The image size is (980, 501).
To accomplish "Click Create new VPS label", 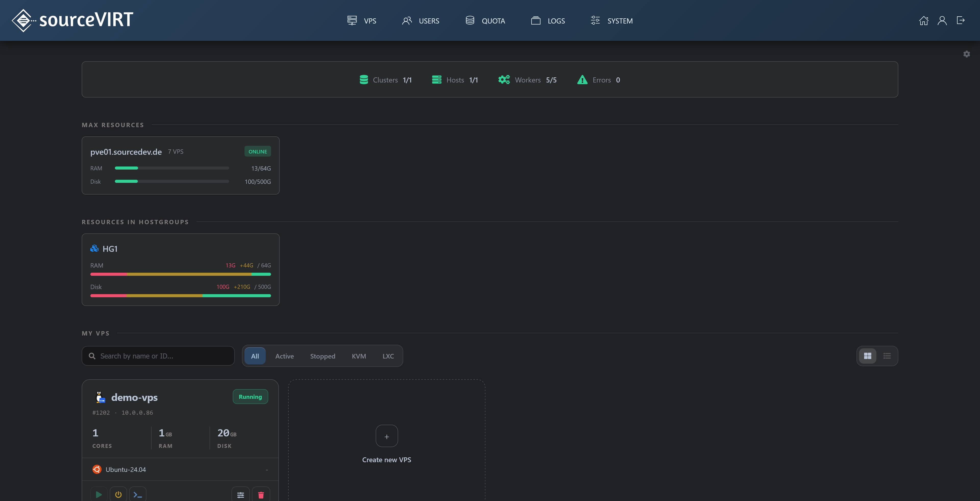I will (x=387, y=459).
